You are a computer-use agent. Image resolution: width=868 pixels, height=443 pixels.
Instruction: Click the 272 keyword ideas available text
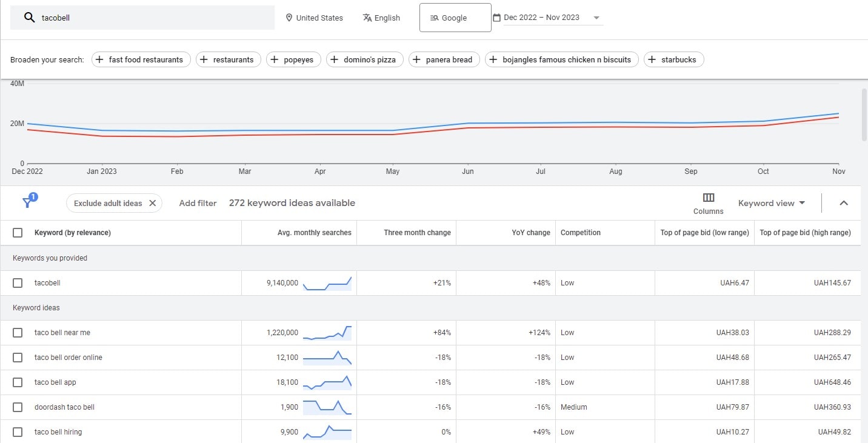[x=292, y=203]
